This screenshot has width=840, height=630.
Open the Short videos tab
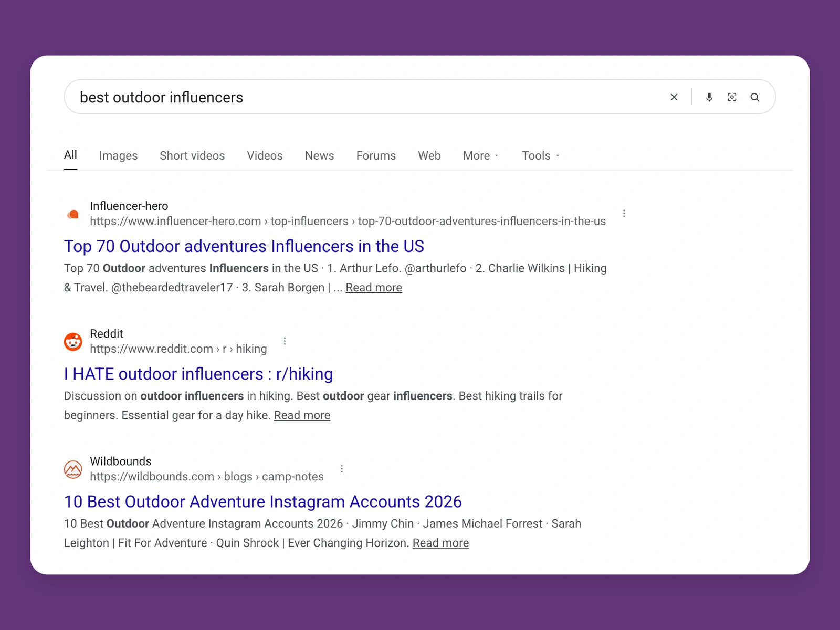[x=192, y=156]
